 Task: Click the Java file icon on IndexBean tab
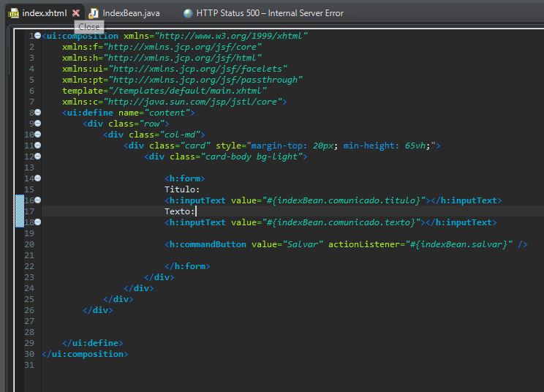coord(94,13)
